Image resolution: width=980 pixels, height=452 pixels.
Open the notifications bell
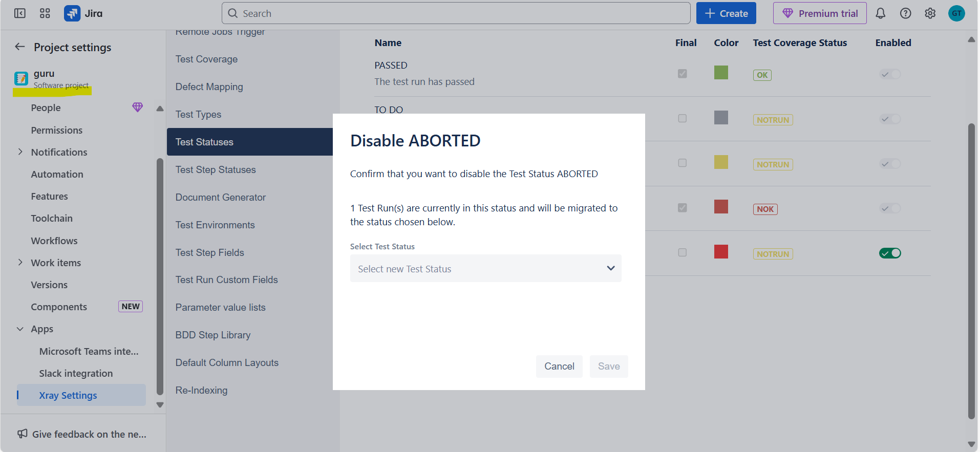880,13
